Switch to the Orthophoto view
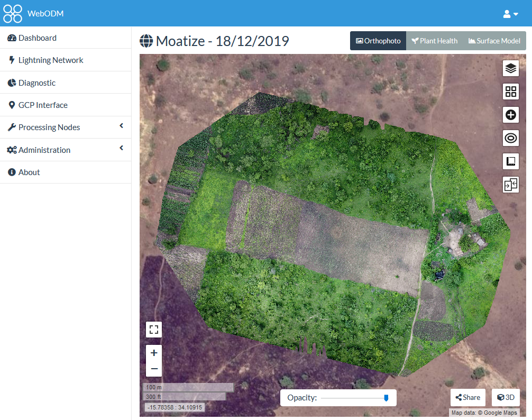Image resolution: width=532 pixels, height=420 pixels. click(378, 41)
